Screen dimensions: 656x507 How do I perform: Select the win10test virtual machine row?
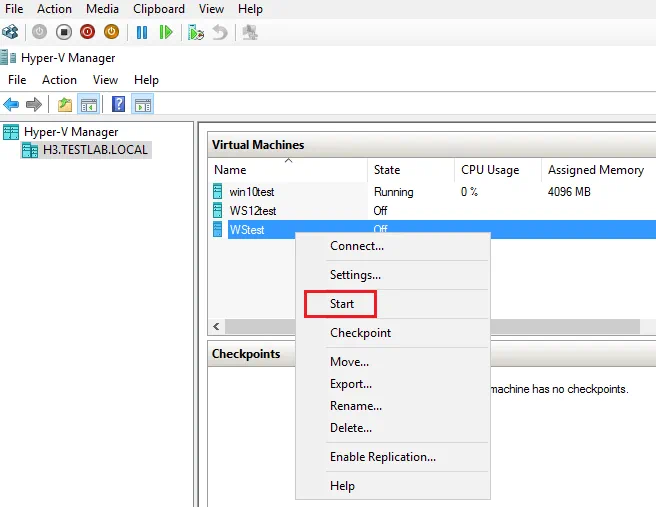tap(252, 191)
